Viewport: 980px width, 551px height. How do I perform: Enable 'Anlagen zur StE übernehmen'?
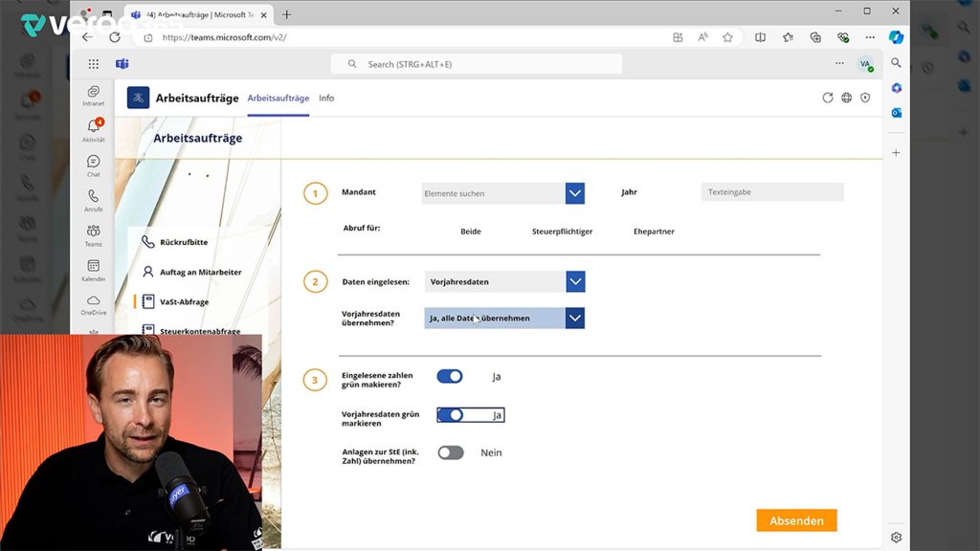click(450, 452)
